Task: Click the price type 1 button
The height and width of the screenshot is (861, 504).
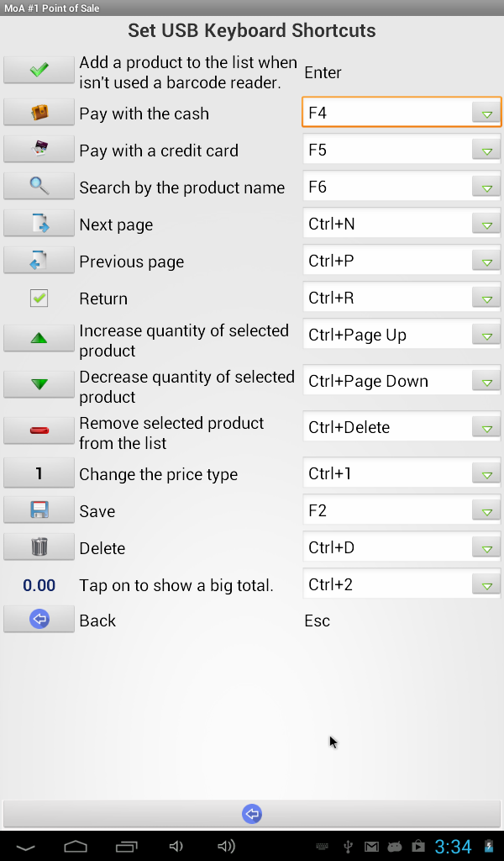Action: pyautogui.click(x=39, y=473)
